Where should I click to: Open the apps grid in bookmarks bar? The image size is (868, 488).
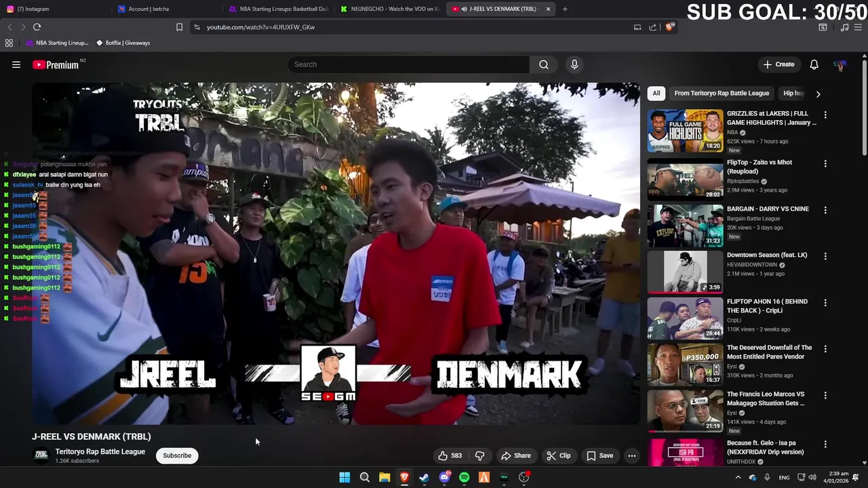pyautogui.click(x=9, y=43)
